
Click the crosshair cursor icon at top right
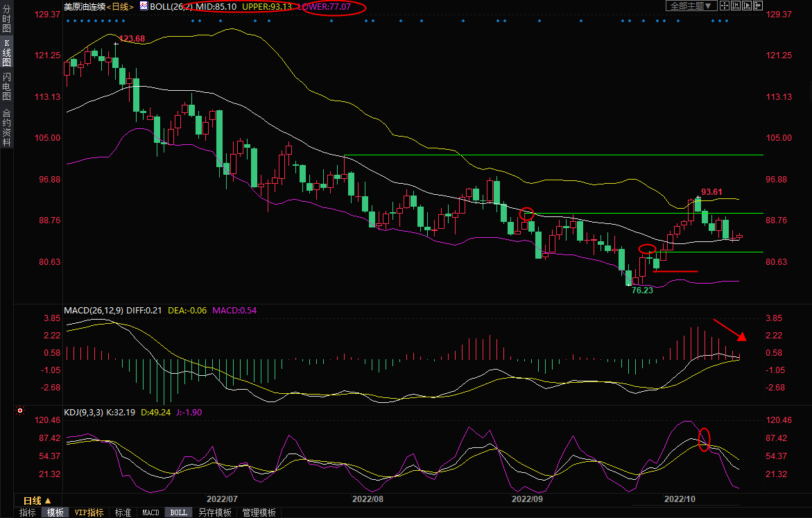725,6
